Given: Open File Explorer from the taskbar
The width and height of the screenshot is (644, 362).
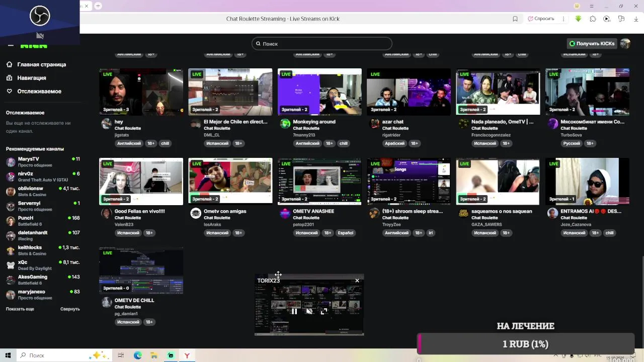Looking at the screenshot, I should pos(154,355).
